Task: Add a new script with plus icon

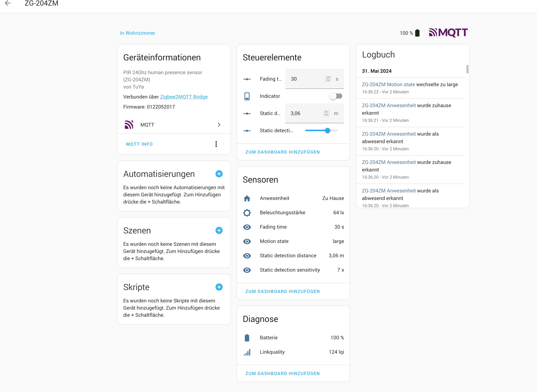Action: click(219, 287)
